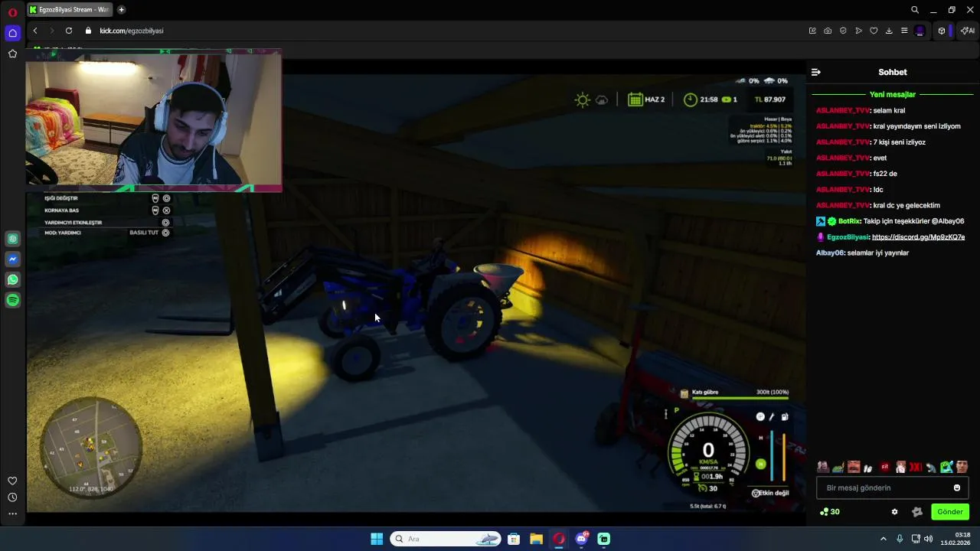Click the Albay06 username in chat

(x=830, y=253)
